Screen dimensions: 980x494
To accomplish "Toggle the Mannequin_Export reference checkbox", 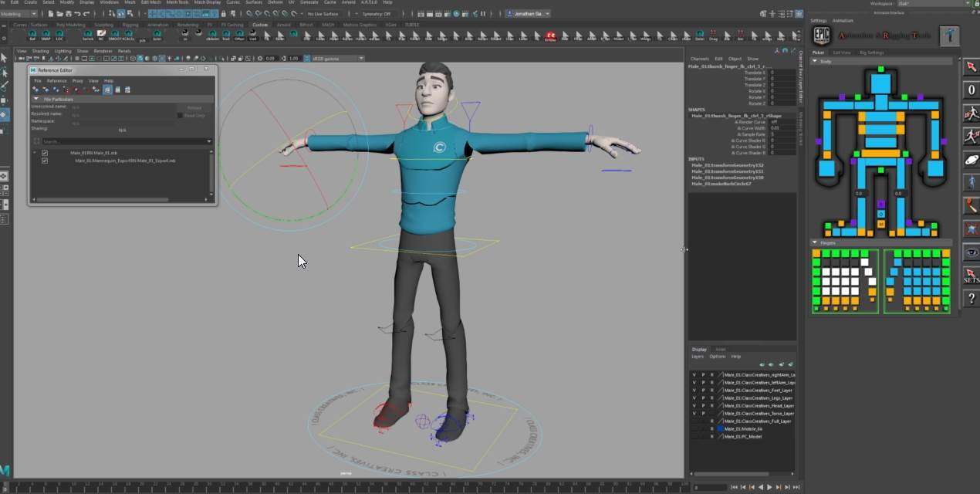I will 45,161.
